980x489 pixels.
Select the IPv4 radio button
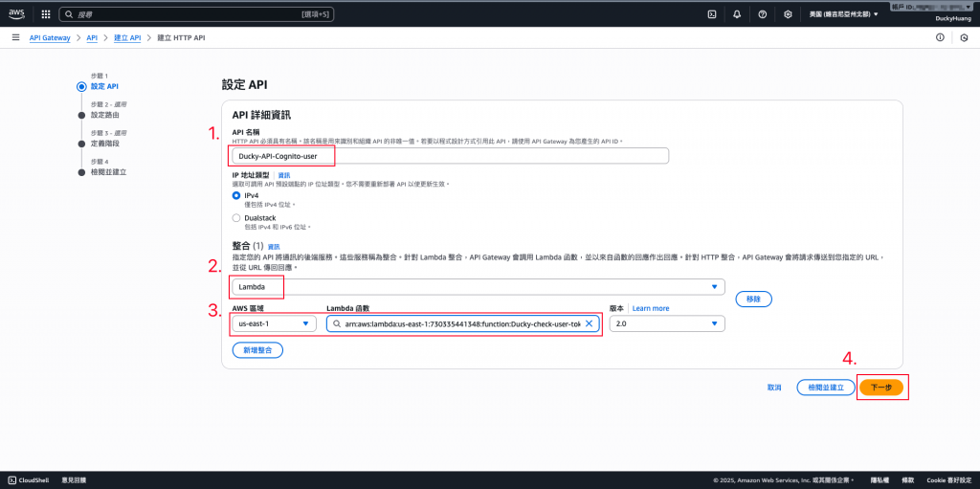pos(236,196)
